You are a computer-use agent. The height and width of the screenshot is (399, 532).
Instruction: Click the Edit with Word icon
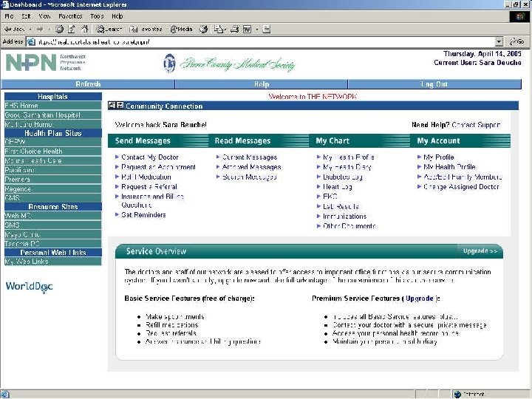(x=247, y=30)
